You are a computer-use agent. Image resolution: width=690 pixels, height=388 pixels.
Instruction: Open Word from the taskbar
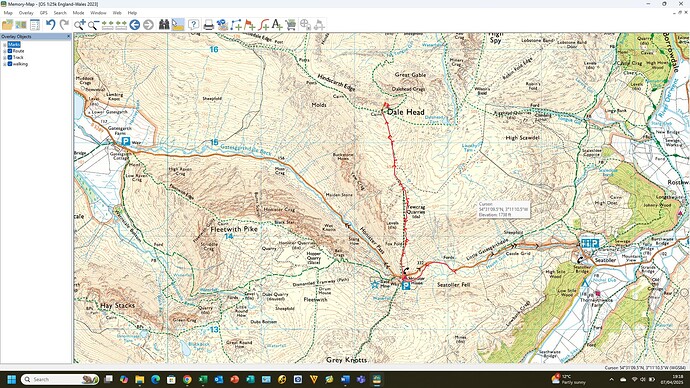(345, 379)
